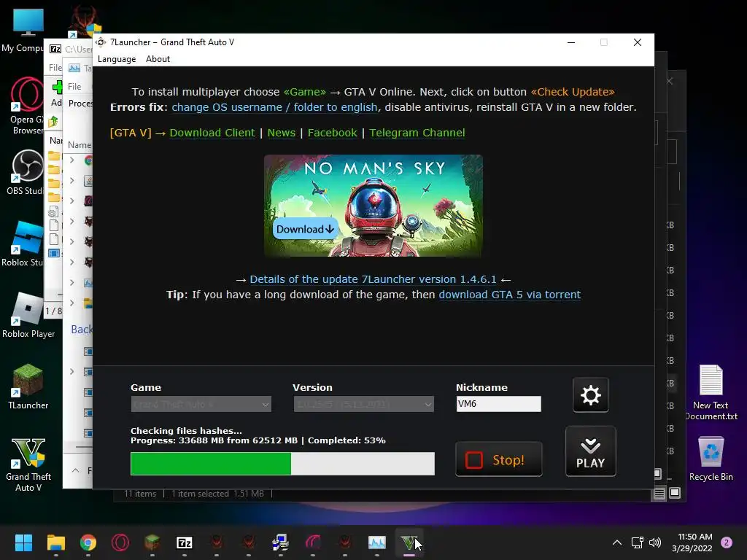
Task: Show hidden system tray icons
Action: pos(616,542)
